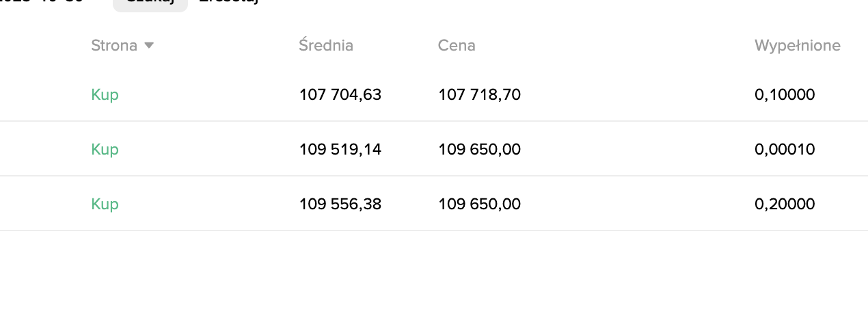Click the filled amount 0,10000
Image resolution: width=868 pixels, height=316 pixels.
point(785,94)
